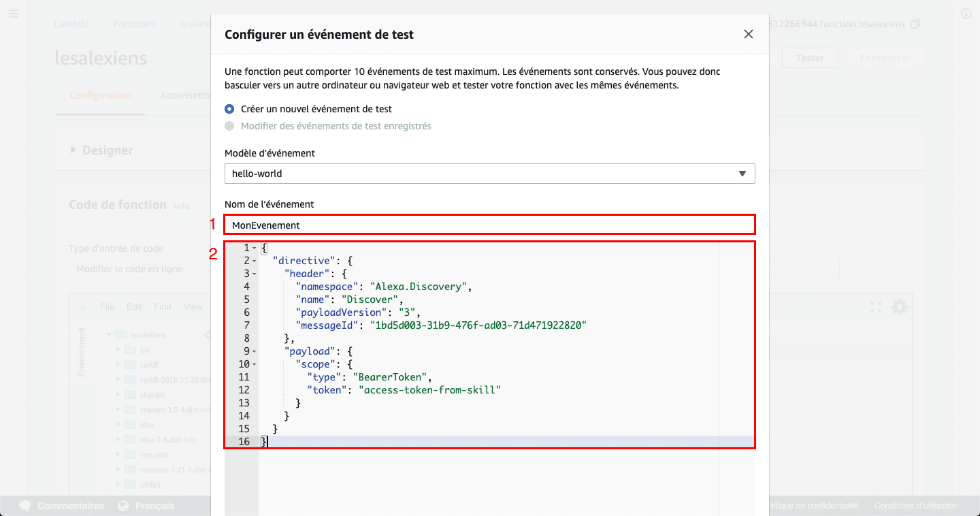Select the chardet-3.0.4.dist-info folder
The height and width of the screenshot is (516, 980).
(x=176, y=410)
